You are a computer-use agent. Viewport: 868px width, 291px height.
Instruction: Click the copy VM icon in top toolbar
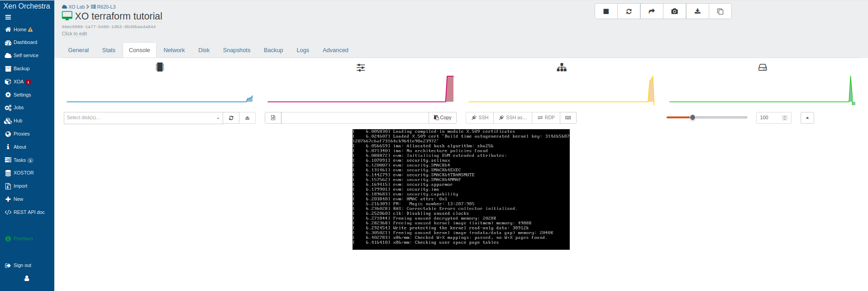pos(720,11)
